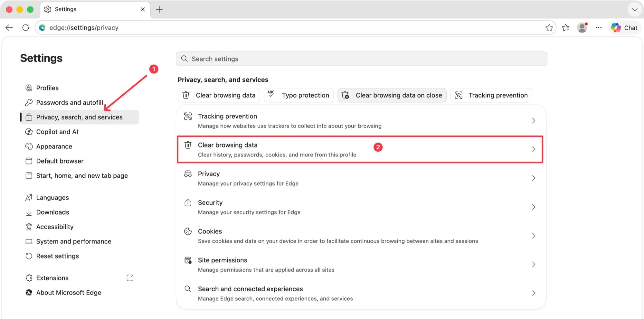This screenshot has height=319, width=644.
Task: Click the Privacy incognito glasses icon
Action: [188, 174]
